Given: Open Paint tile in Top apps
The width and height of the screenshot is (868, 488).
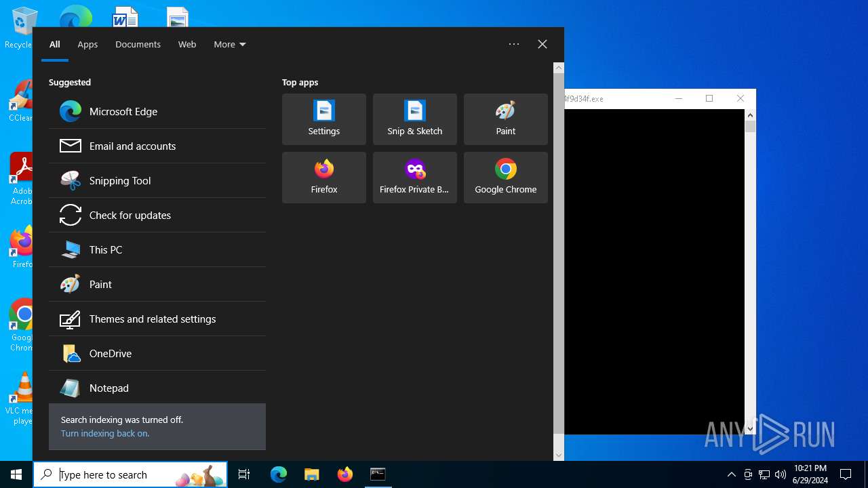Looking at the screenshot, I should [x=506, y=119].
